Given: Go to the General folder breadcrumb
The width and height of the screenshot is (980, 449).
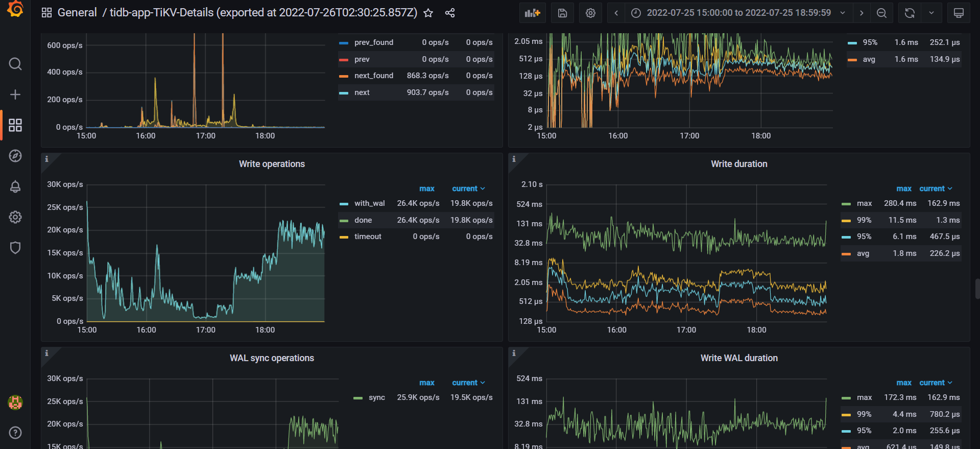Looking at the screenshot, I should (x=77, y=13).
